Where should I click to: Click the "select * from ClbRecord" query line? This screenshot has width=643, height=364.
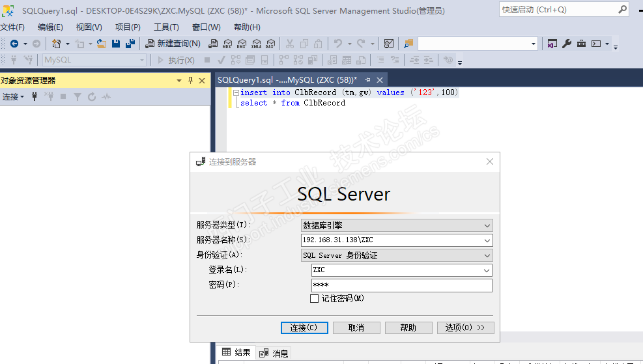(x=293, y=103)
